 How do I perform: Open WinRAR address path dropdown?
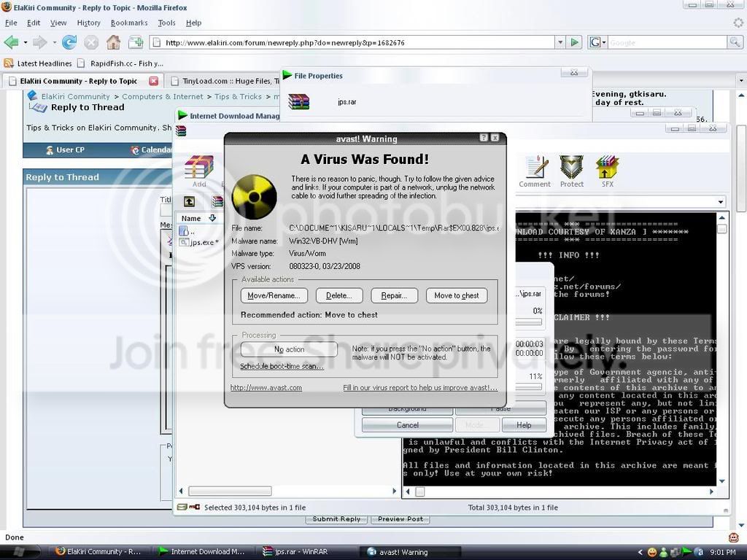[x=720, y=202]
